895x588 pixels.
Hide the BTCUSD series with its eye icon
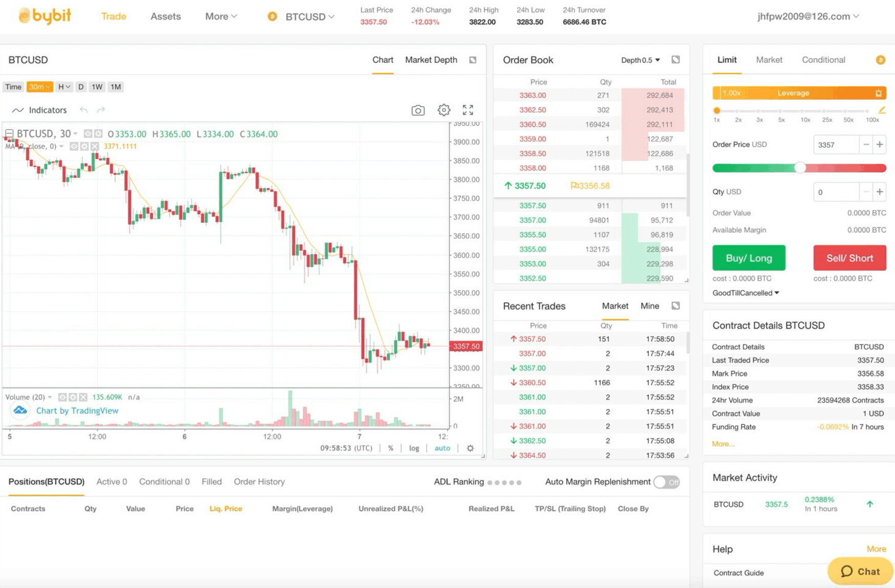88,133
